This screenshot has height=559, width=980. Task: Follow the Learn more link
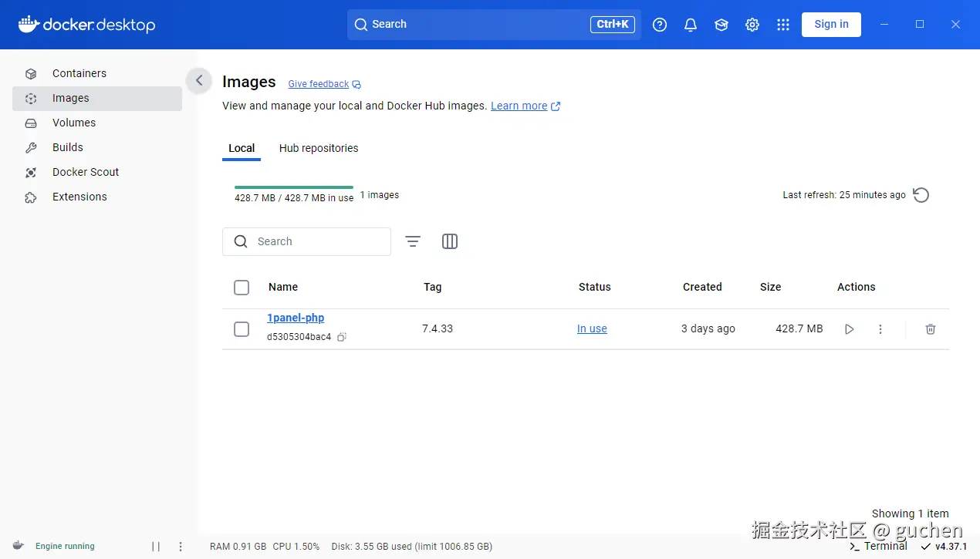point(525,106)
